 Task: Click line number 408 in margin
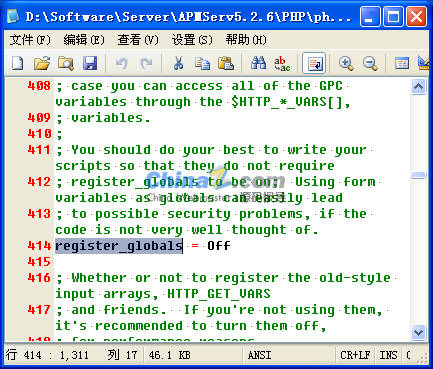39,86
